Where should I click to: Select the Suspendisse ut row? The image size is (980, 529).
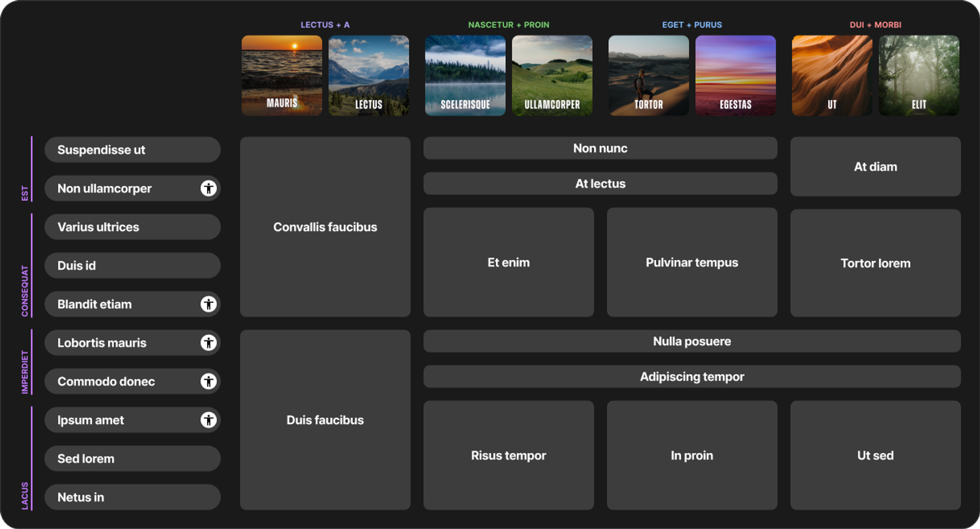pos(132,150)
